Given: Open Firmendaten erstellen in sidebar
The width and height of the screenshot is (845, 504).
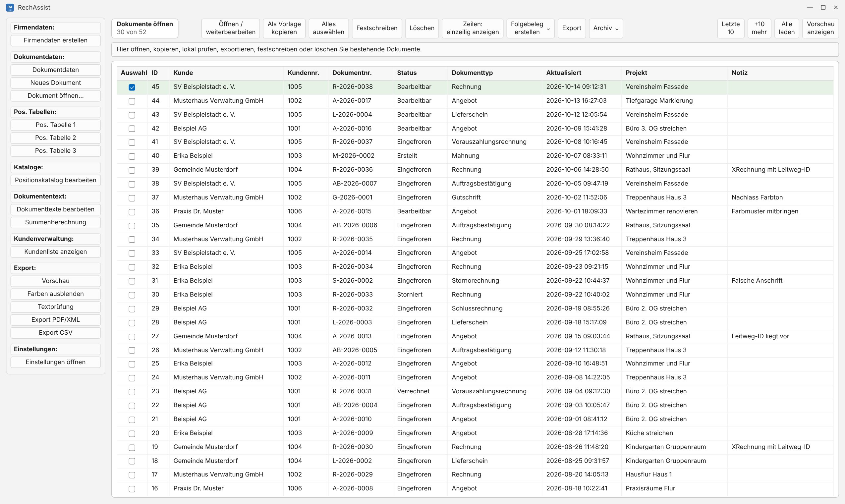Looking at the screenshot, I should pos(56,40).
